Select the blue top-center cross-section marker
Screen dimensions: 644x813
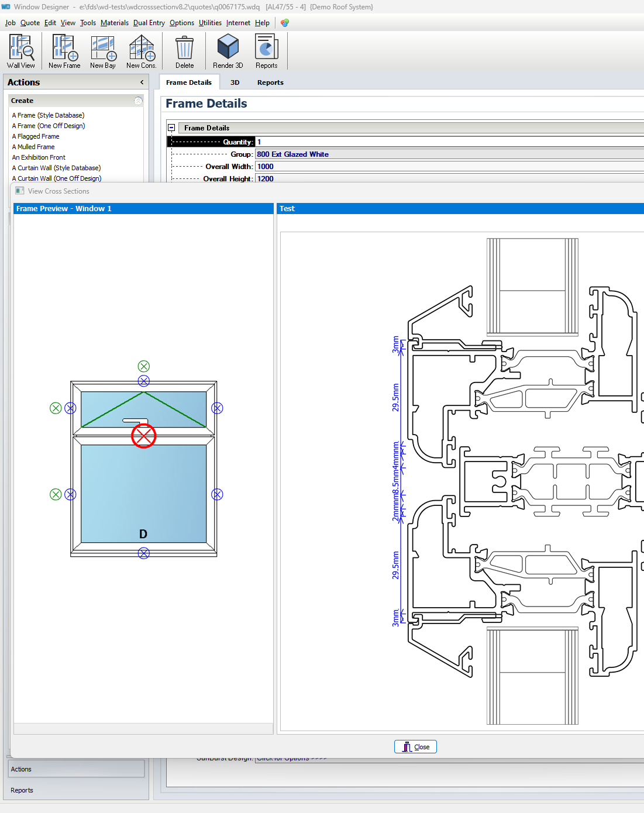[x=144, y=381]
